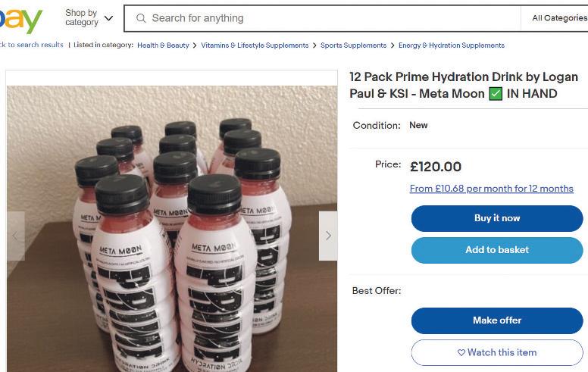Open Sports Supplements breadcrumb

(353, 45)
